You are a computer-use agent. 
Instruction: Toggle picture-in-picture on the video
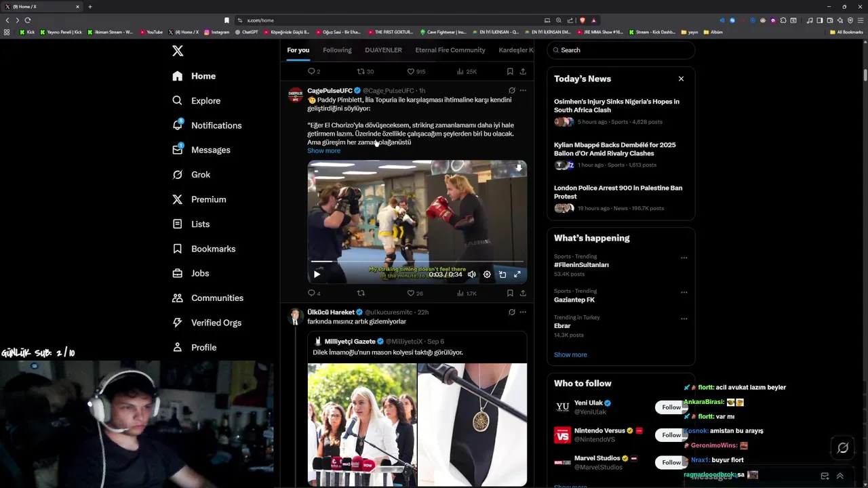502,274
